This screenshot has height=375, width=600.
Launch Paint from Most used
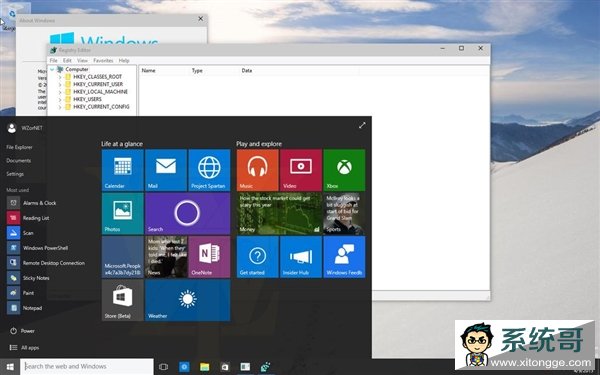(x=21, y=293)
